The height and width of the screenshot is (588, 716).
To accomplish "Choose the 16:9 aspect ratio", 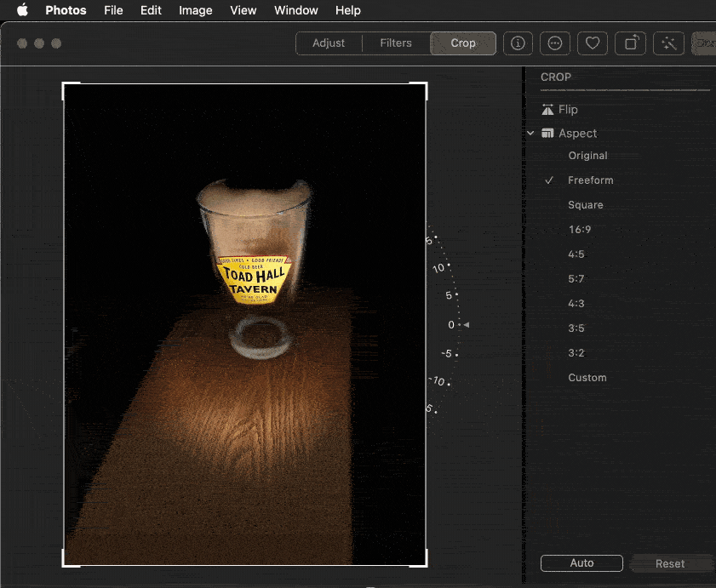I will coord(580,230).
